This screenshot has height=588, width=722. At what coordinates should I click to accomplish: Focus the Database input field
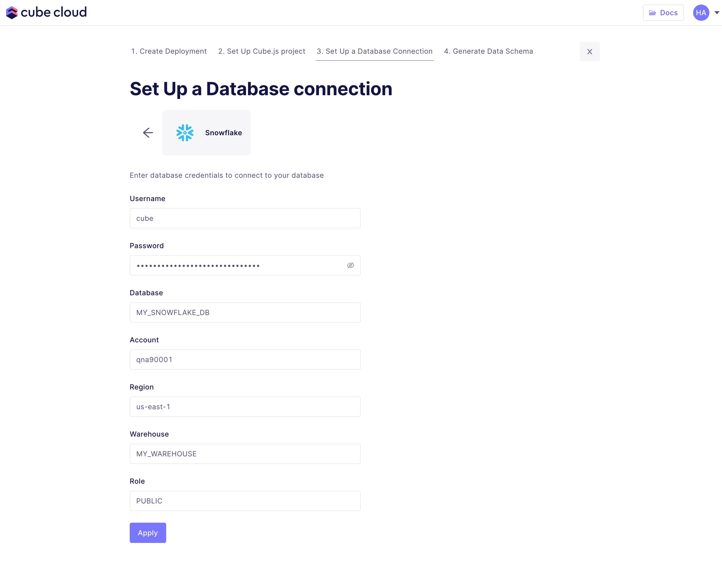245,313
